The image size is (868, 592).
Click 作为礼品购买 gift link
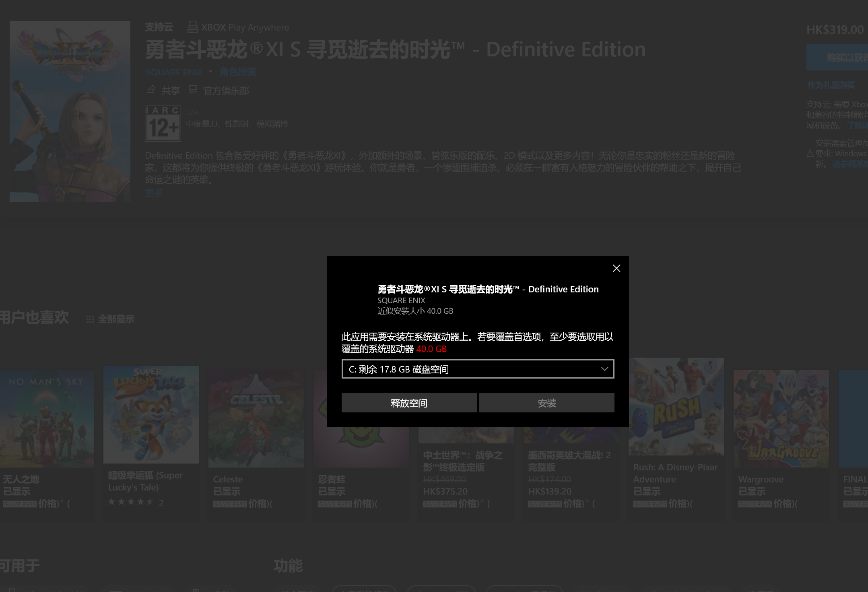click(x=831, y=85)
